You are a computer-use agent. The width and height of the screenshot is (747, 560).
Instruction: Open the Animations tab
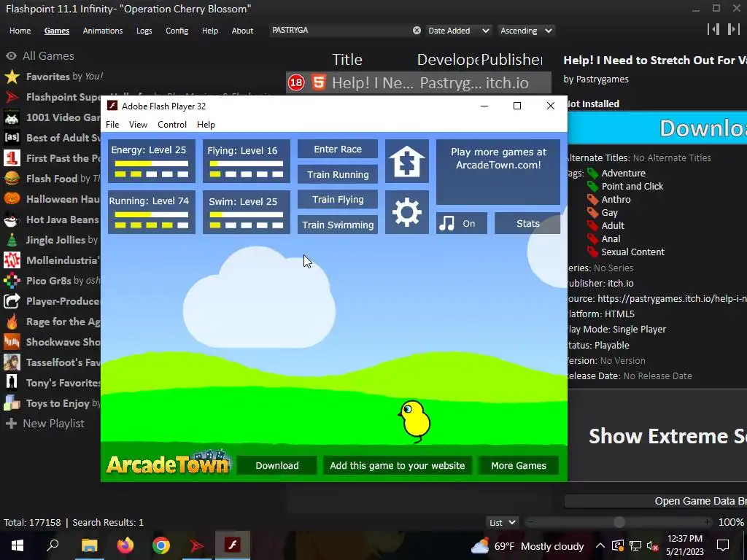[x=102, y=31]
